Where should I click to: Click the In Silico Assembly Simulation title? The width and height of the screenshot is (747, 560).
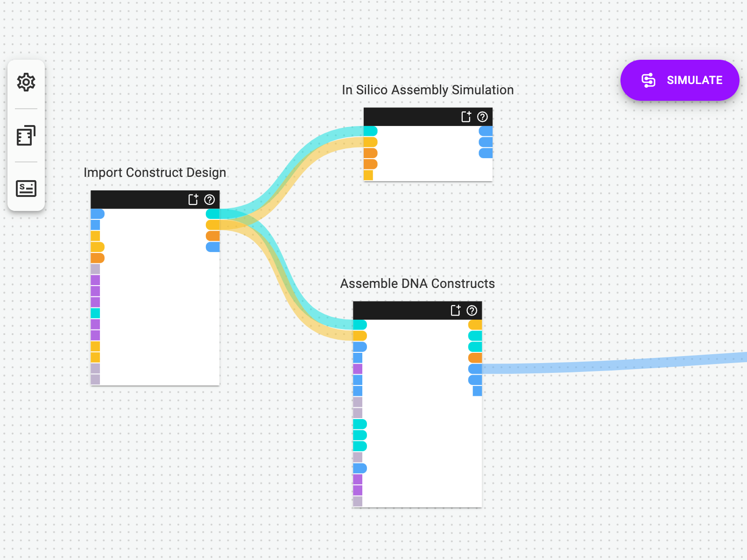coord(428,90)
